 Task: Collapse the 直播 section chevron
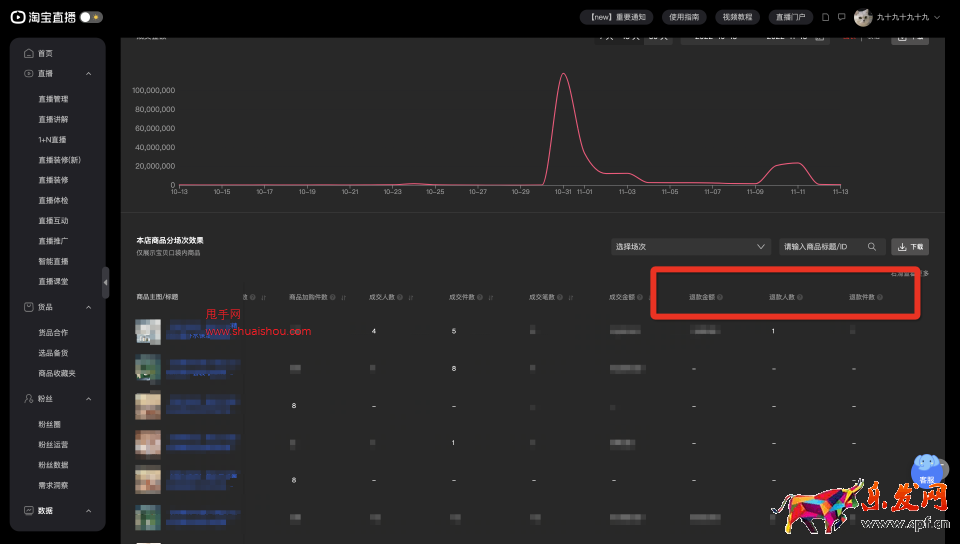coord(89,74)
